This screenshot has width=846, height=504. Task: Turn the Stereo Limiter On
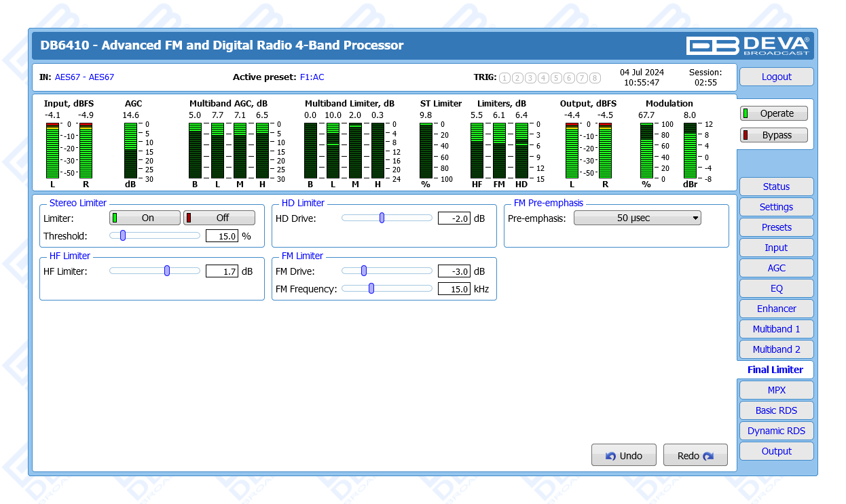(x=145, y=218)
